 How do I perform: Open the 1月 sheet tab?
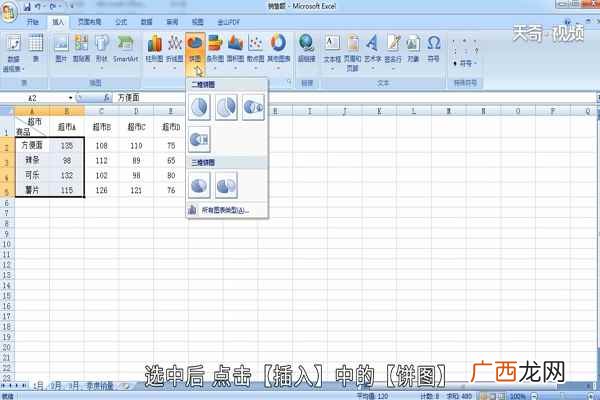pyautogui.click(x=38, y=385)
